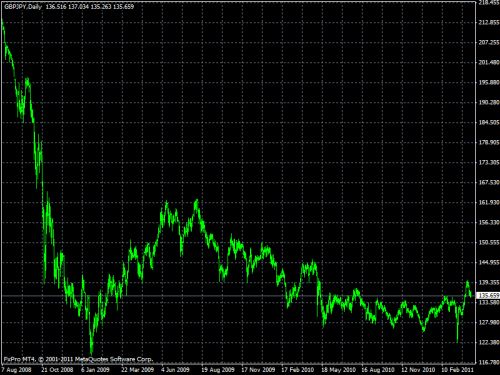Screen dimensions: 500x375
Task: Click the MetaQuotes Software Corp. copyright text
Action: coord(114,359)
